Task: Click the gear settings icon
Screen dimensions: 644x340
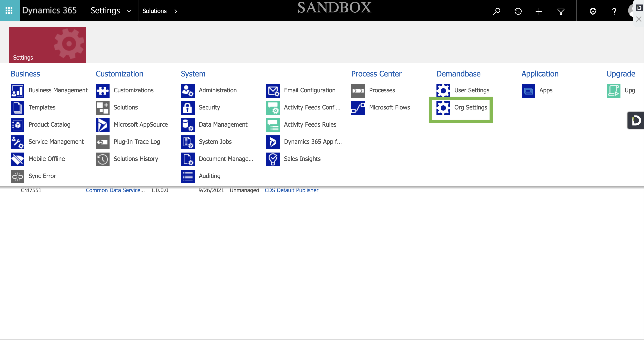Action: (593, 11)
